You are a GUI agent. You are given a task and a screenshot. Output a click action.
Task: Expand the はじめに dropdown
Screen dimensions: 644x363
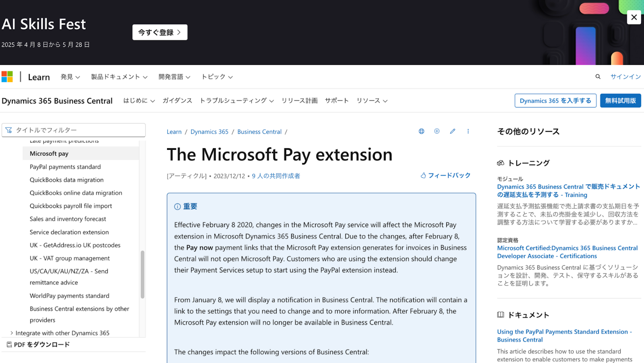tap(139, 101)
